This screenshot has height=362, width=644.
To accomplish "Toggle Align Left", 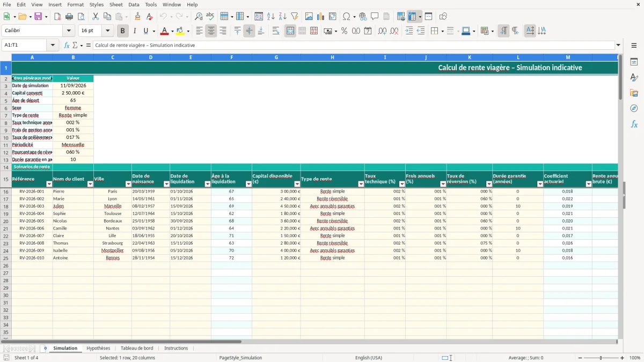I will 200,31.
